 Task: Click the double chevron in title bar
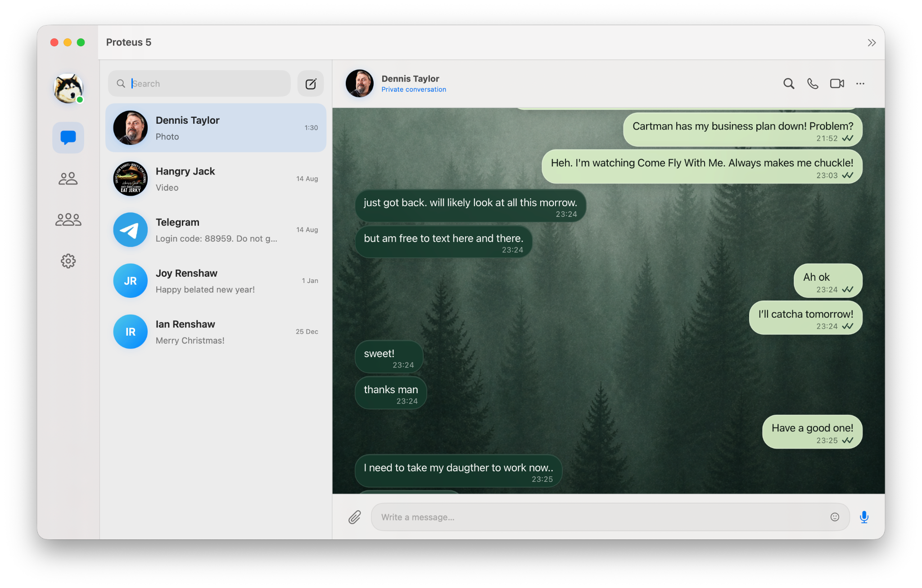point(872,43)
